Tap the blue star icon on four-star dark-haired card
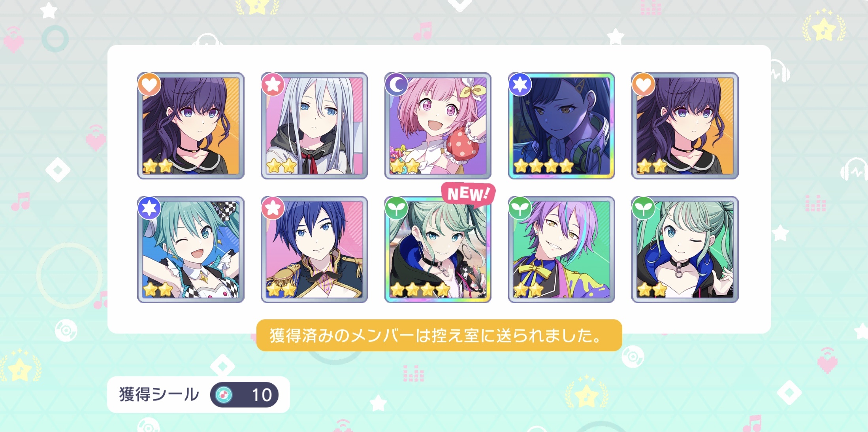Screen dimensions: 868x432 [520, 85]
